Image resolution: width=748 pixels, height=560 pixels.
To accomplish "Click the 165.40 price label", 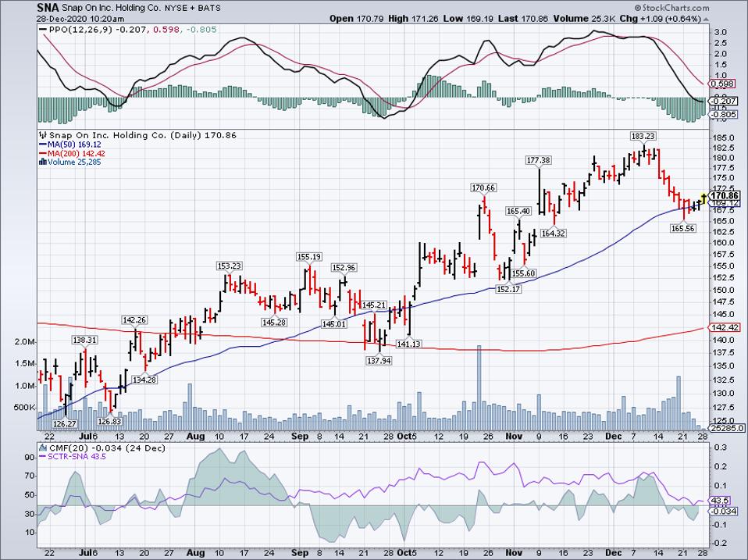I will coord(518,212).
